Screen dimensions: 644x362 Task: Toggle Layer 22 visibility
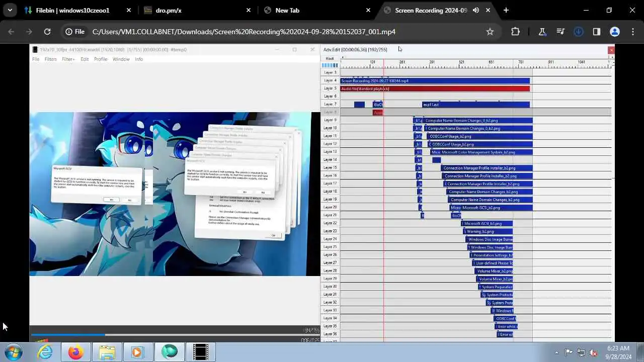coord(330,223)
